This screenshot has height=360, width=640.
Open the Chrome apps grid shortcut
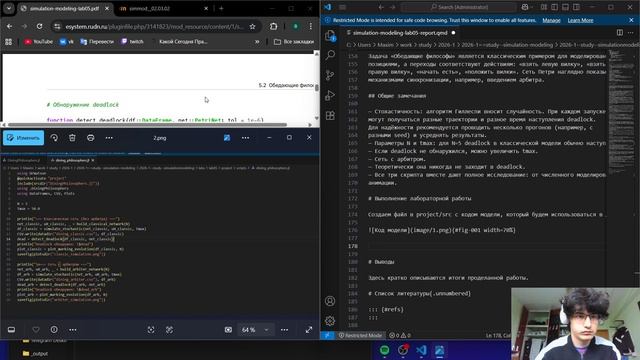(x=8, y=42)
